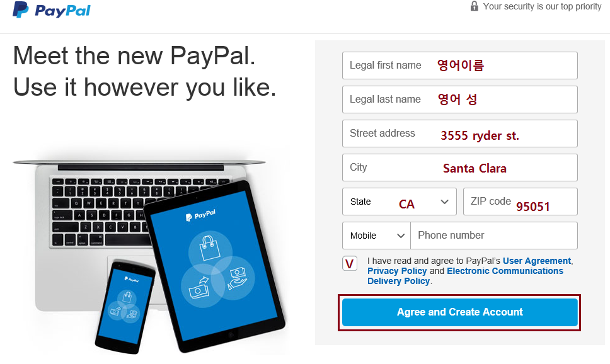610x364 pixels.
Task: Click Agree and Create Account button
Action: (x=460, y=312)
